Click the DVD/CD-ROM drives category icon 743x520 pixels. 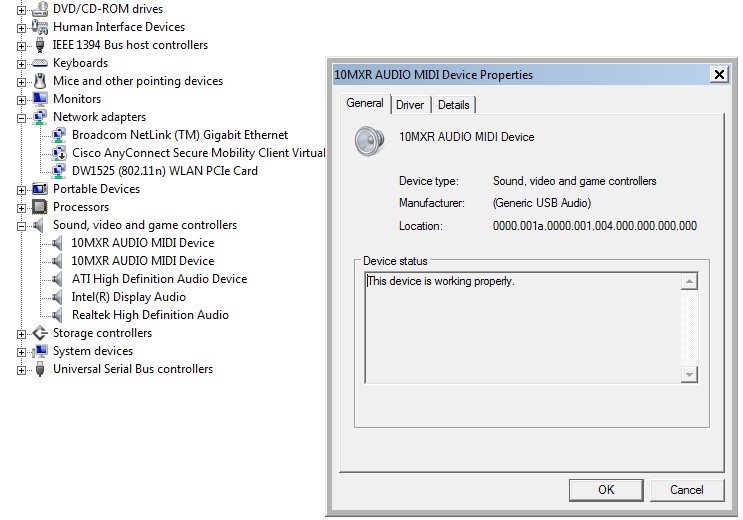tap(40, 9)
